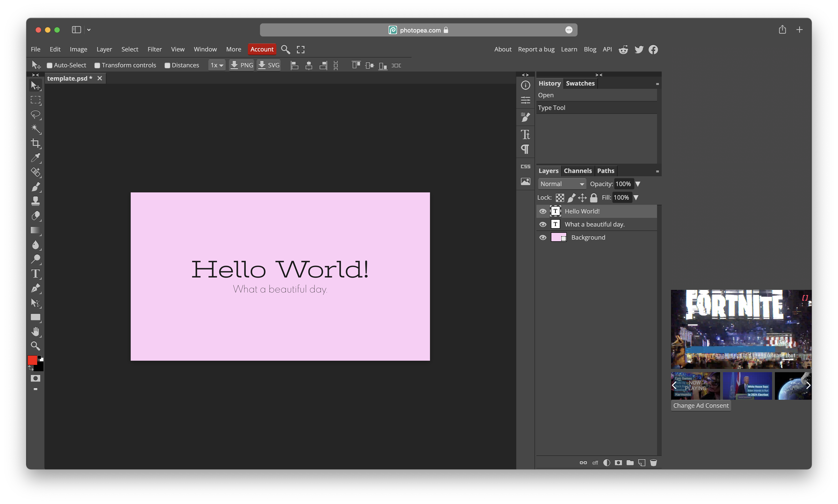
Task: Select the Zoom tool
Action: click(x=35, y=346)
